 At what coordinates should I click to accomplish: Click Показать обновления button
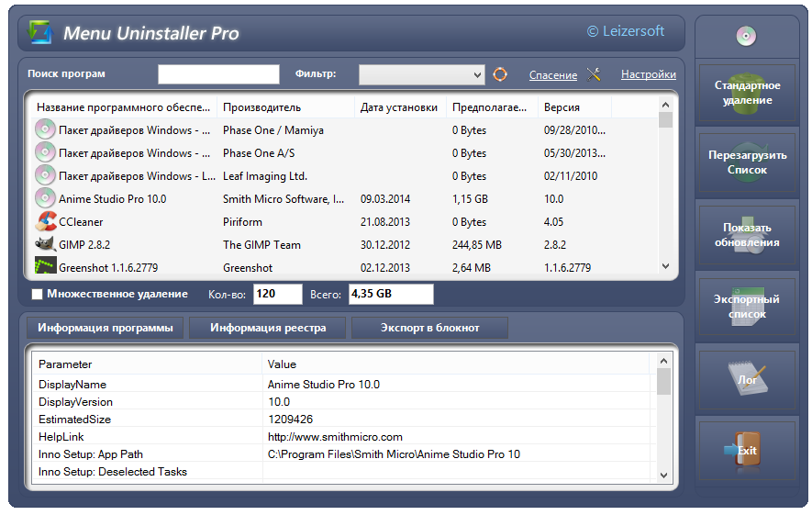coord(747,235)
